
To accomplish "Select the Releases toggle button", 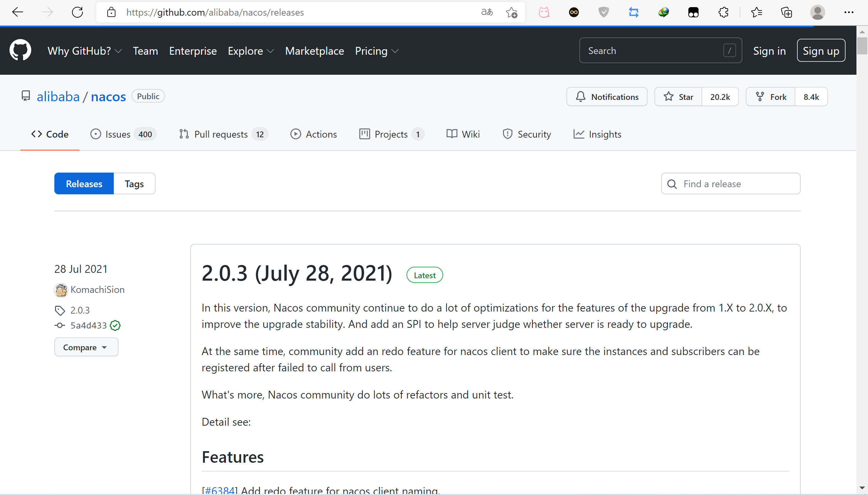I will tap(84, 184).
